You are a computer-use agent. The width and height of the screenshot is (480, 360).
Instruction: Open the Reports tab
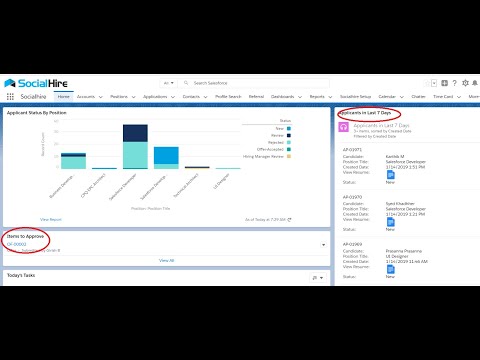[317, 97]
